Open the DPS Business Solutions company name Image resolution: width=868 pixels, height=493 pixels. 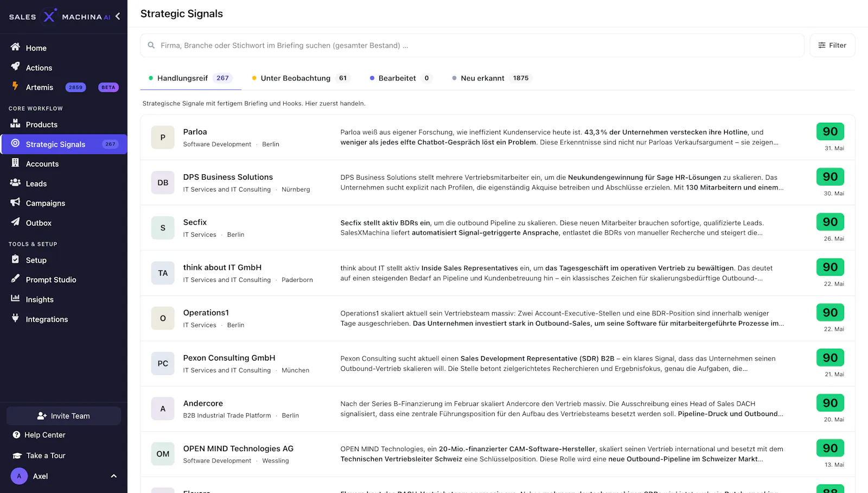coord(228,177)
